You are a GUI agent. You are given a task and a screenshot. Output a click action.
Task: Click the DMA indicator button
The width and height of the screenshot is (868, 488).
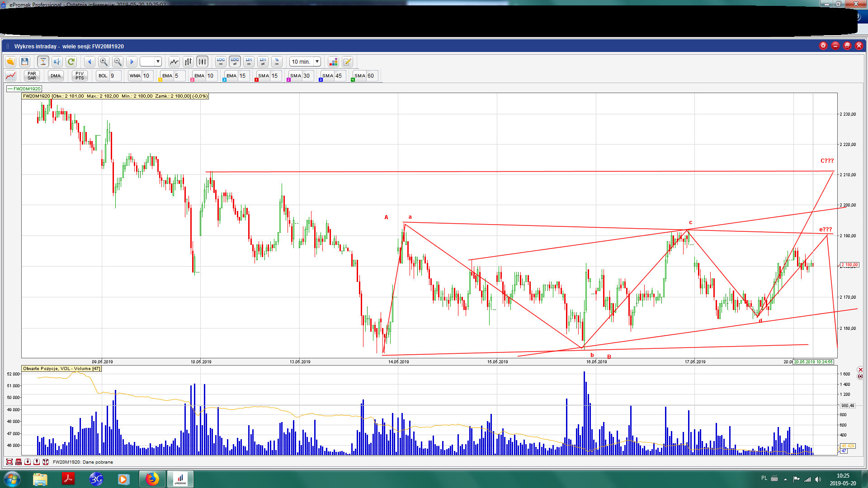click(x=56, y=75)
